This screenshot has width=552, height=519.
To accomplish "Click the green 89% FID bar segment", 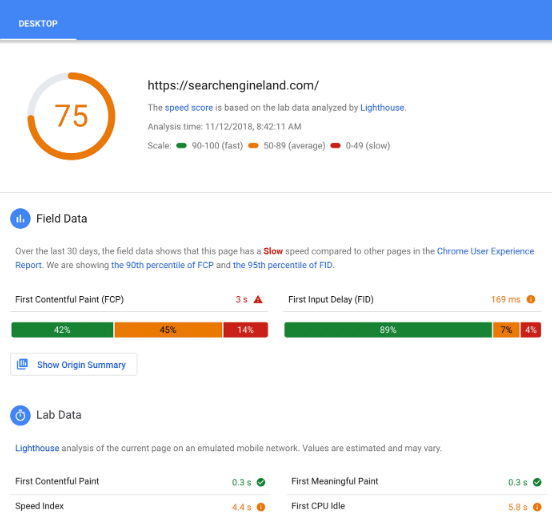I will pyautogui.click(x=388, y=330).
